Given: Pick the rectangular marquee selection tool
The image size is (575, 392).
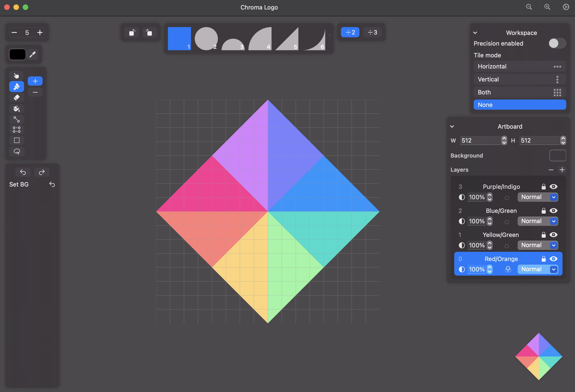Looking at the screenshot, I should (x=17, y=140).
